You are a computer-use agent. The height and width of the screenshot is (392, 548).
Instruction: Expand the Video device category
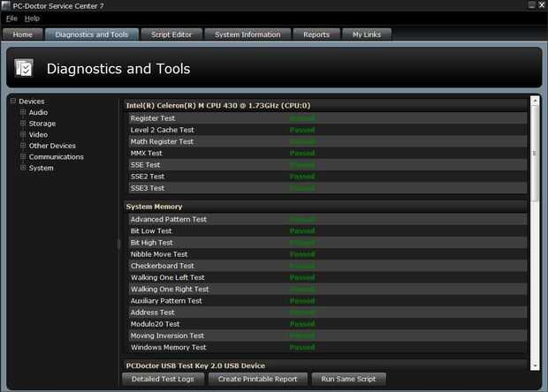point(23,134)
